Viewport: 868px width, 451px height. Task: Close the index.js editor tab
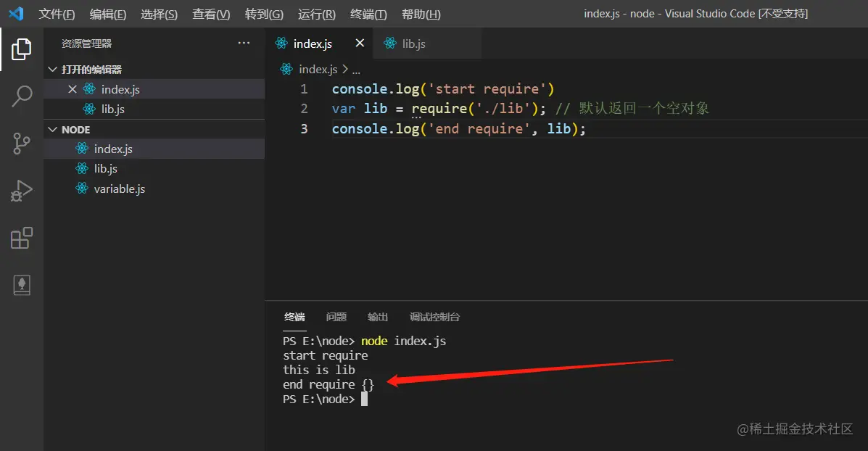[360, 44]
